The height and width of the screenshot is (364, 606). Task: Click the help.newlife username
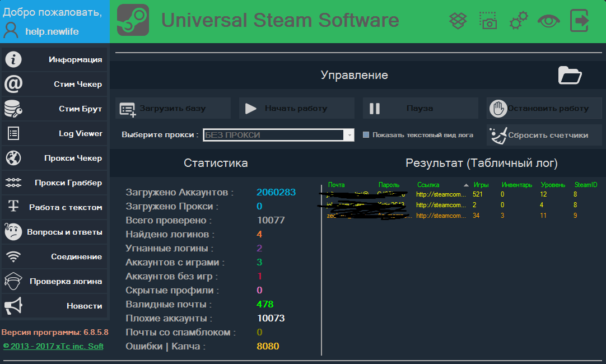click(52, 31)
